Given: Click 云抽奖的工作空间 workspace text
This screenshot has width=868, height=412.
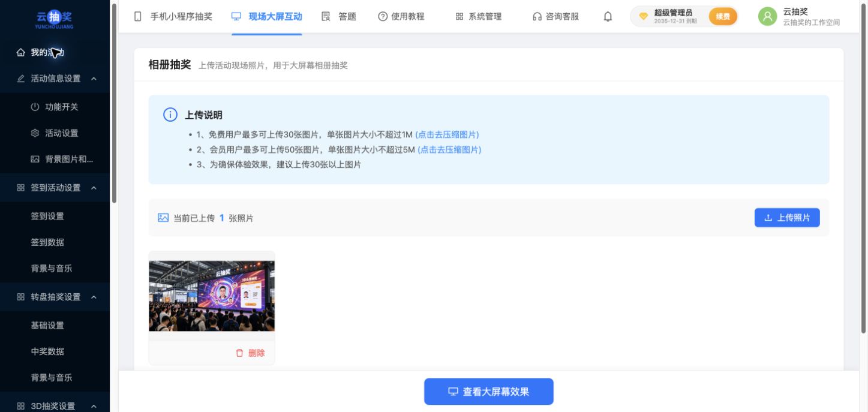Looking at the screenshot, I should coord(811,23).
